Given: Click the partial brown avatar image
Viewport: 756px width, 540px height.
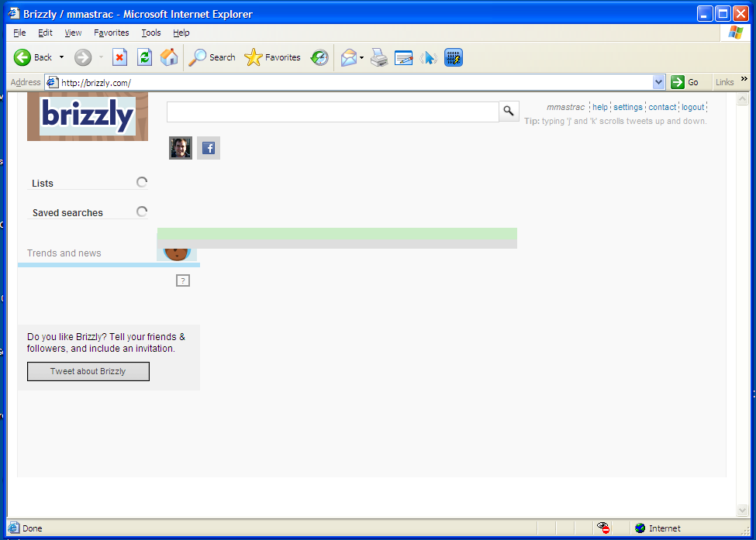Looking at the screenshot, I should click(177, 254).
